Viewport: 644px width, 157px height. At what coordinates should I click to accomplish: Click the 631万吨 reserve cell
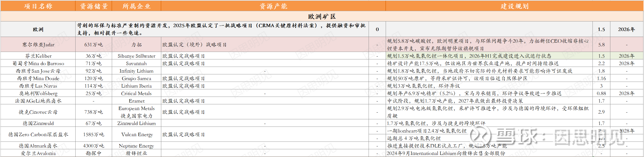(x=93, y=44)
